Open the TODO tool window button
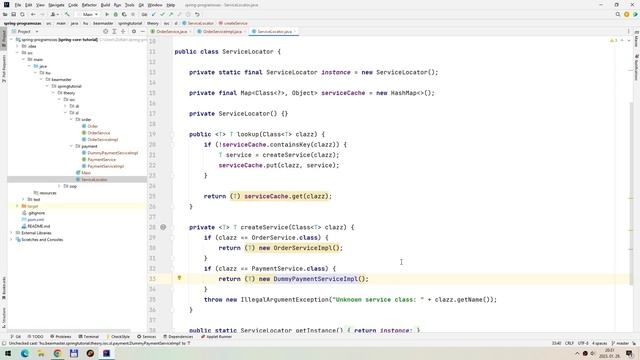The width and height of the screenshot is (640, 360). coord(35,337)
